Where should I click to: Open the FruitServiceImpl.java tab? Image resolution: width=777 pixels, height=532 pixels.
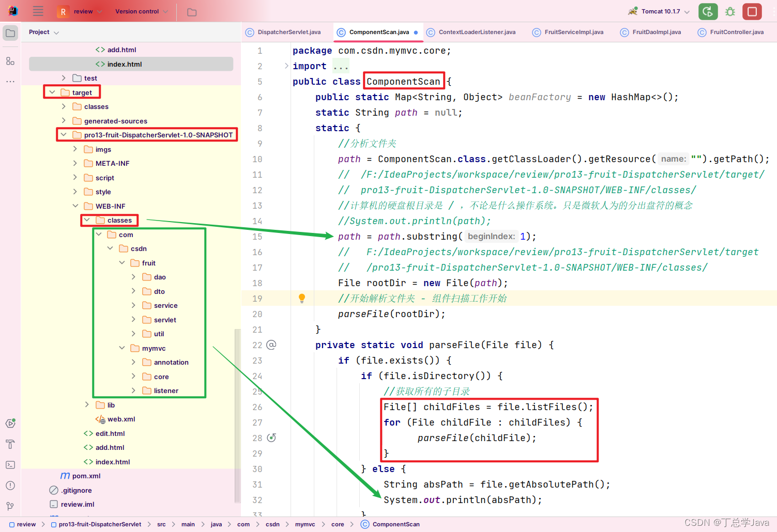pyautogui.click(x=568, y=32)
